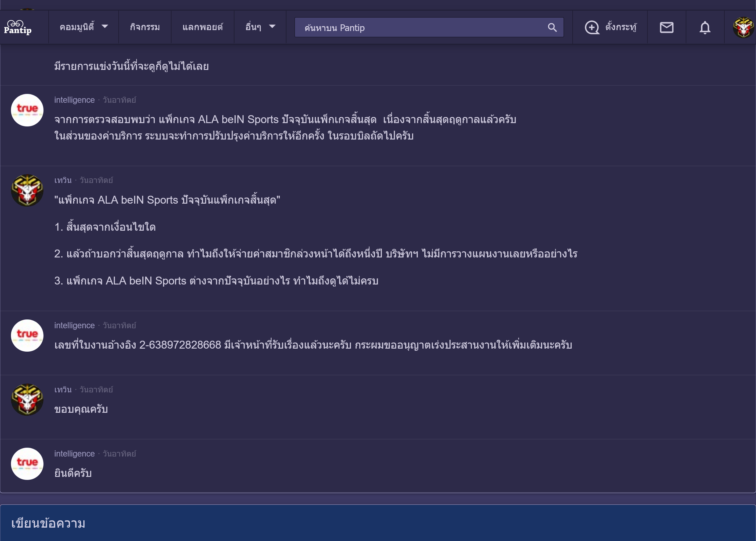Click the เขียนข้อความ write message header
756x541 pixels.
tap(48, 523)
